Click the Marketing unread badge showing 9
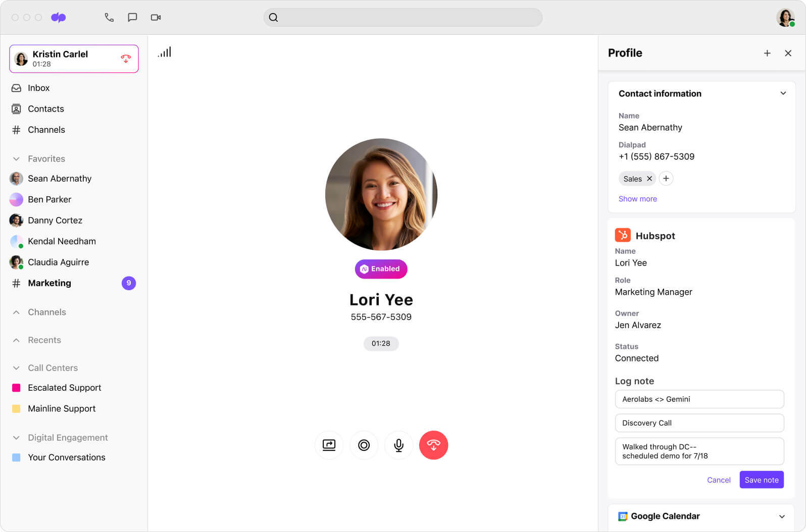Viewport: 806px width, 532px height. [129, 283]
